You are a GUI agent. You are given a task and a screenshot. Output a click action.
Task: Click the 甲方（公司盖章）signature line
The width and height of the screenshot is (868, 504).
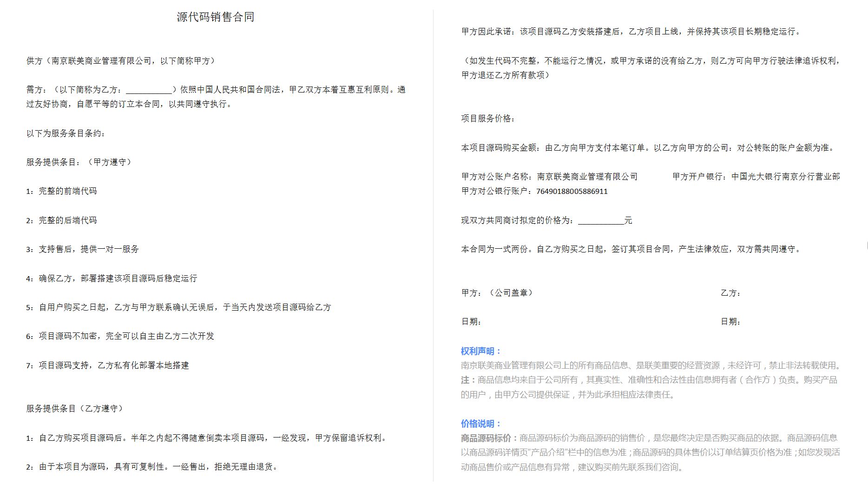point(497,293)
